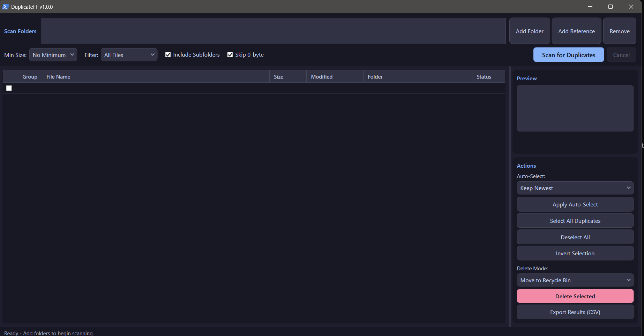Open the Min Size dropdown

click(53, 54)
